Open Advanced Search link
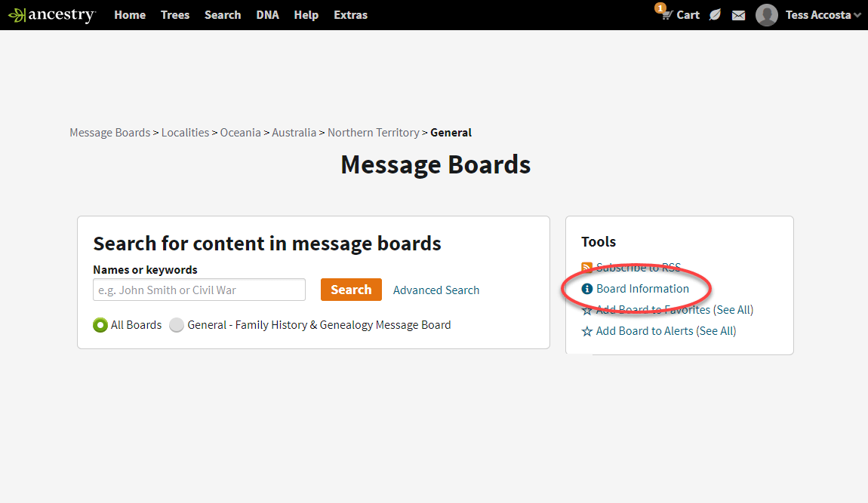 [x=436, y=290]
